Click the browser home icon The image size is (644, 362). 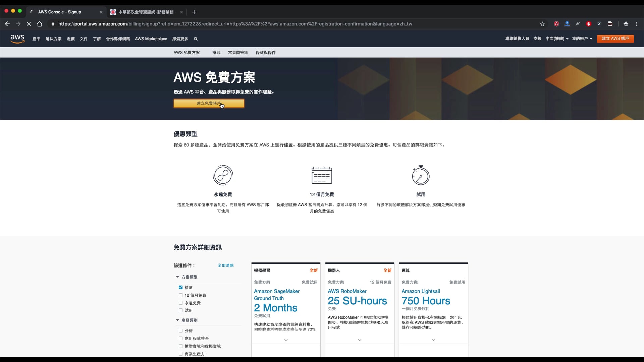click(40, 24)
